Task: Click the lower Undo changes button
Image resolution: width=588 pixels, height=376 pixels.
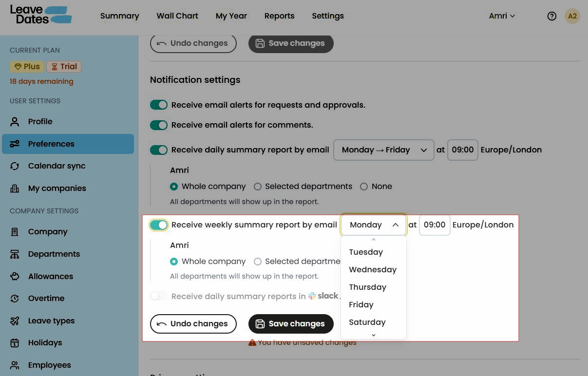Action: (x=193, y=324)
